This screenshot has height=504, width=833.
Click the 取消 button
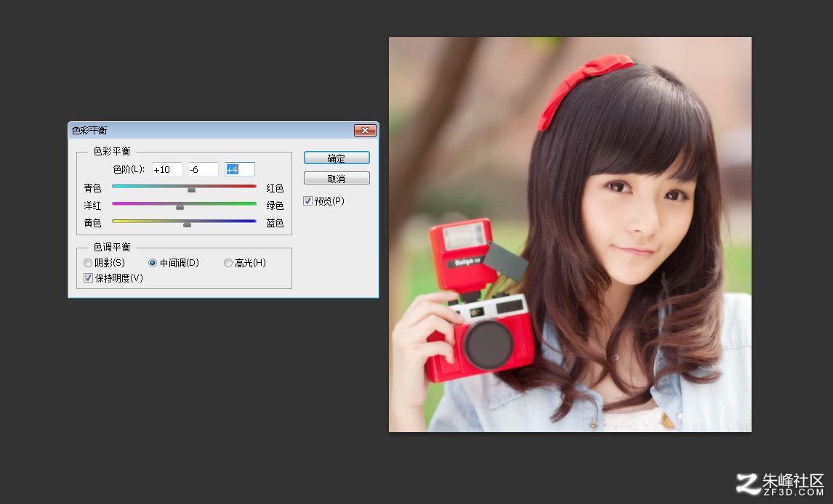(x=337, y=178)
